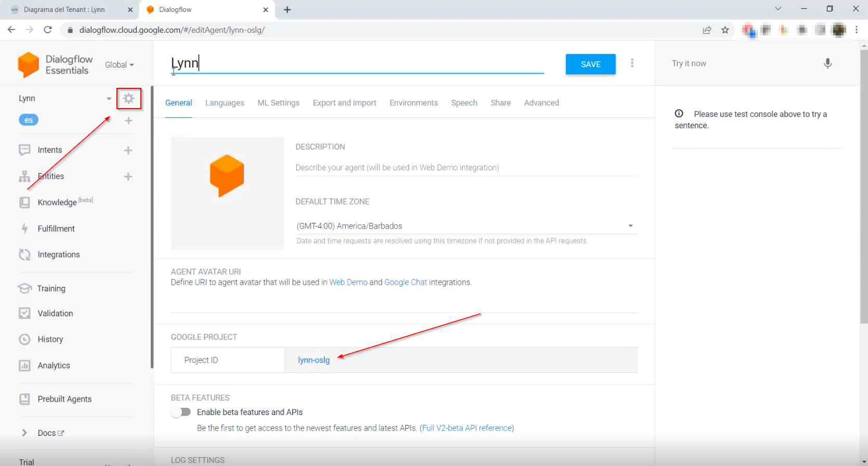Image resolution: width=868 pixels, height=466 pixels.
Task: Open the Web Demo link
Action: (348, 282)
